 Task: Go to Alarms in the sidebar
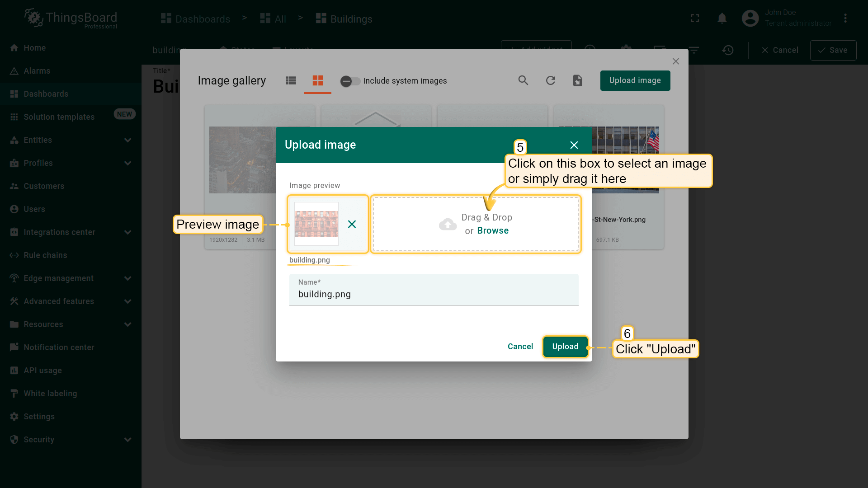click(37, 71)
